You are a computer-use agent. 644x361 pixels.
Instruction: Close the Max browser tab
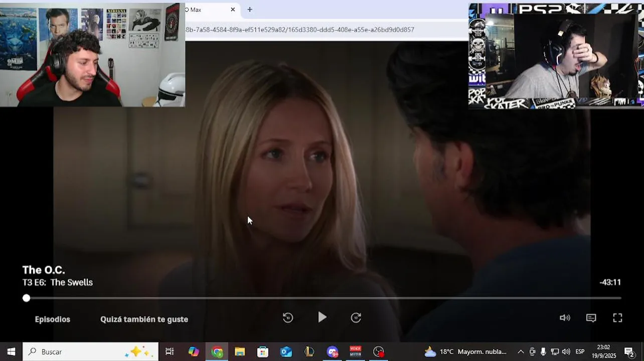(x=233, y=10)
